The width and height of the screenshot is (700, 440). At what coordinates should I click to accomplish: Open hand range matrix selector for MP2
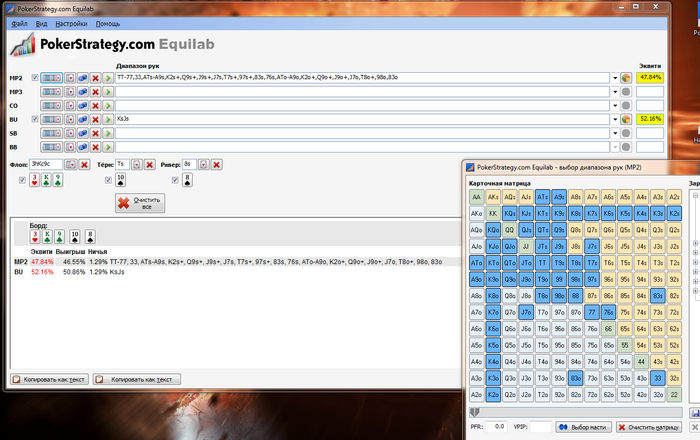tap(51, 78)
